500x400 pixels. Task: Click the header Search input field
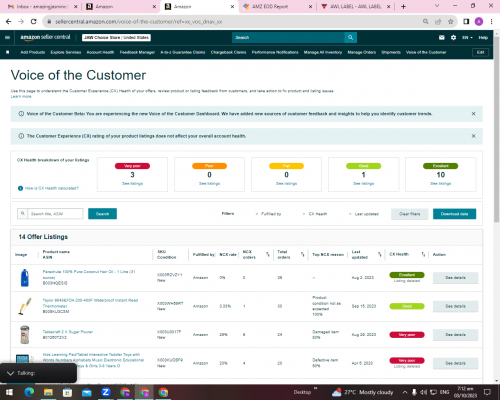click(288, 37)
